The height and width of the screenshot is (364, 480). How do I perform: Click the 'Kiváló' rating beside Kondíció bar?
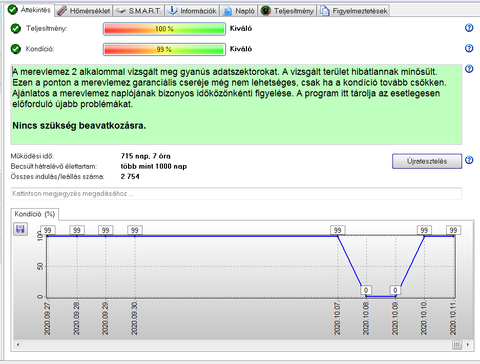click(241, 49)
